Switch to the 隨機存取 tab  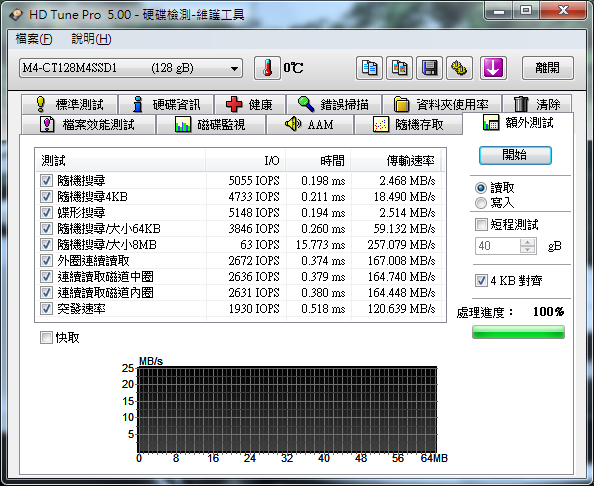408,124
